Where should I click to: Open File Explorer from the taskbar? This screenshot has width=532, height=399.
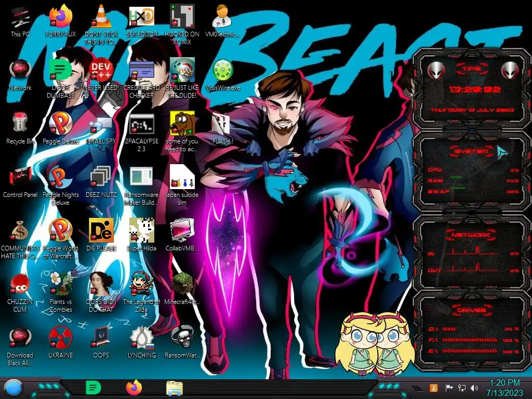175,388
